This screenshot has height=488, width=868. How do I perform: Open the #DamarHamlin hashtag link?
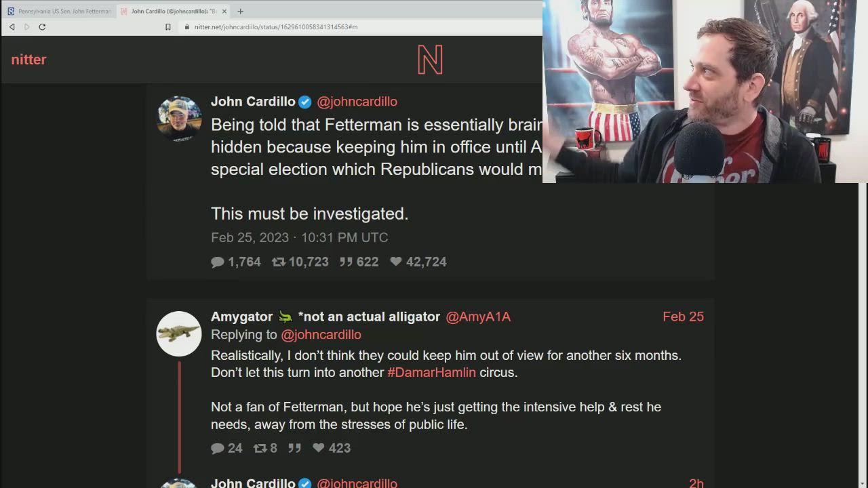tap(431, 372)
